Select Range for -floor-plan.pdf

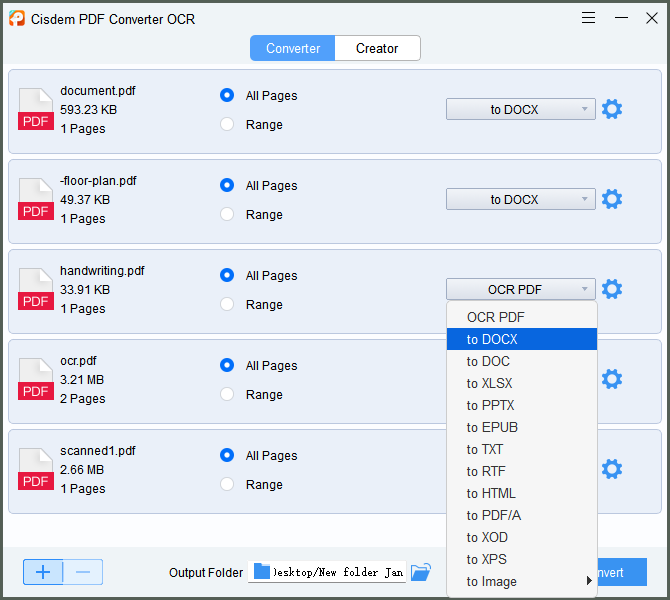[227, 214]
